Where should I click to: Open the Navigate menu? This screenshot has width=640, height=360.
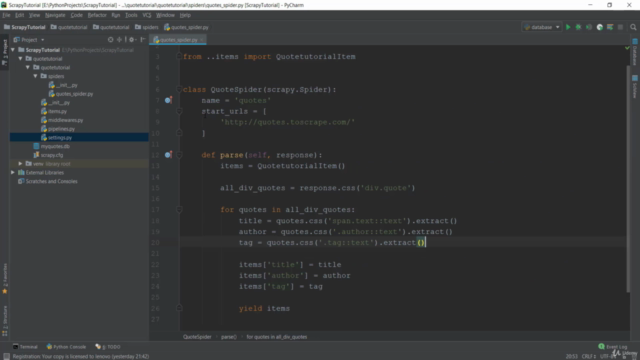55,15
